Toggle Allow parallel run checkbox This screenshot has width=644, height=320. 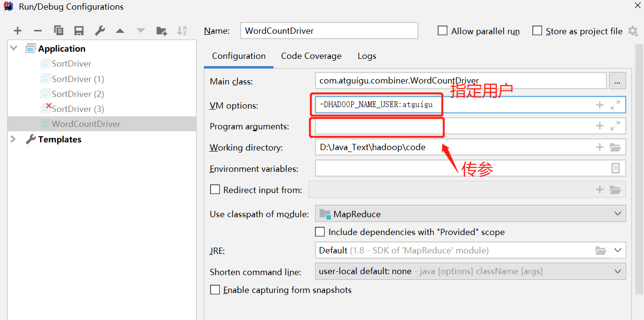click(x=443, y=31)
